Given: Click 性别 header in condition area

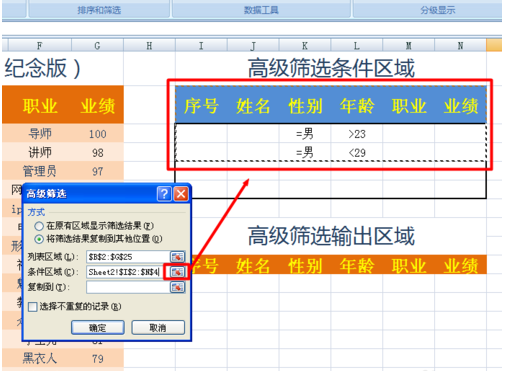Looking at the screenshot, I should coord(305,106).
